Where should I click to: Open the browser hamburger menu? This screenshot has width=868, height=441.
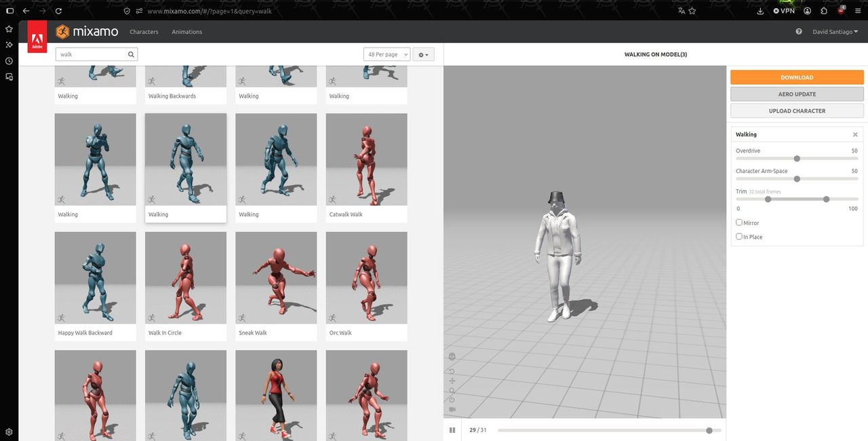pos(859,11)
